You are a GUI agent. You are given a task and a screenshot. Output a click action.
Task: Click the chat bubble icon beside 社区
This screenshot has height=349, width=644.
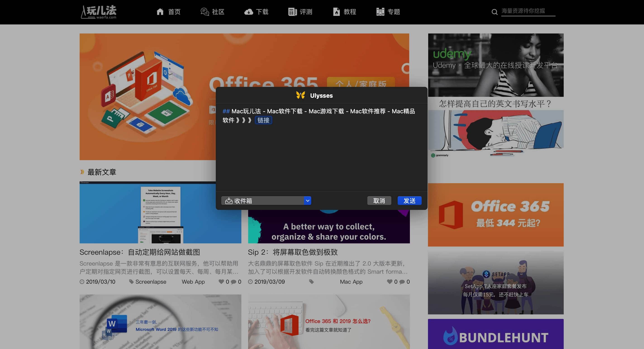(205, 12)
